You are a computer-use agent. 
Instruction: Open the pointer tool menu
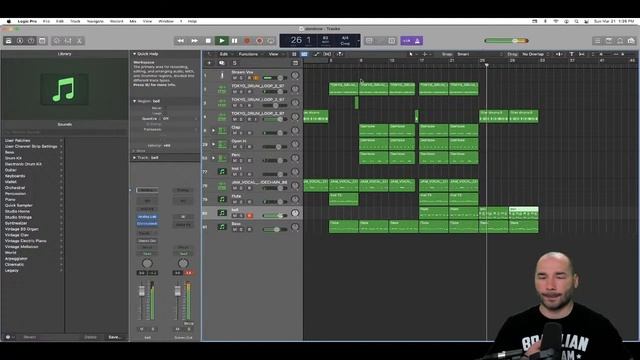[x=412, y=54]
